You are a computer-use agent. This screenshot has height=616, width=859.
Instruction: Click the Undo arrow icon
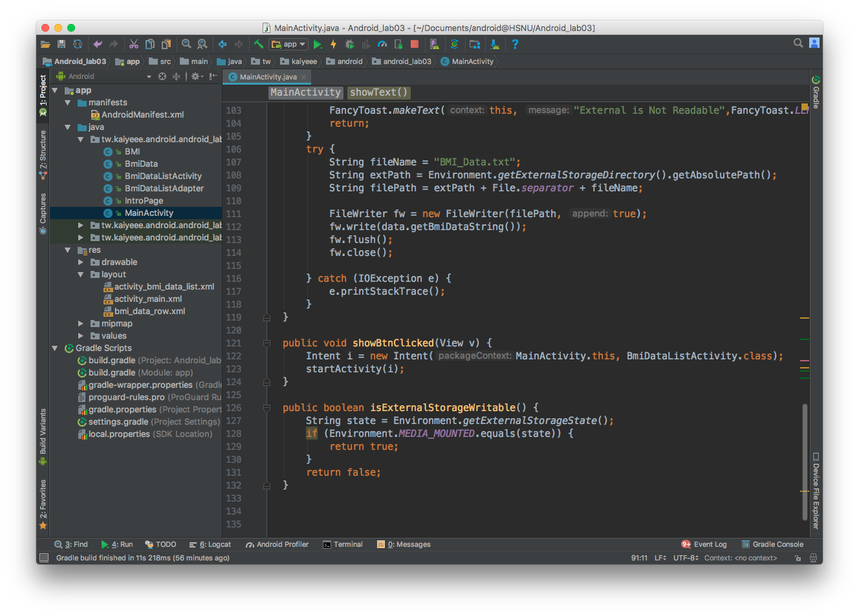[98, 44]
